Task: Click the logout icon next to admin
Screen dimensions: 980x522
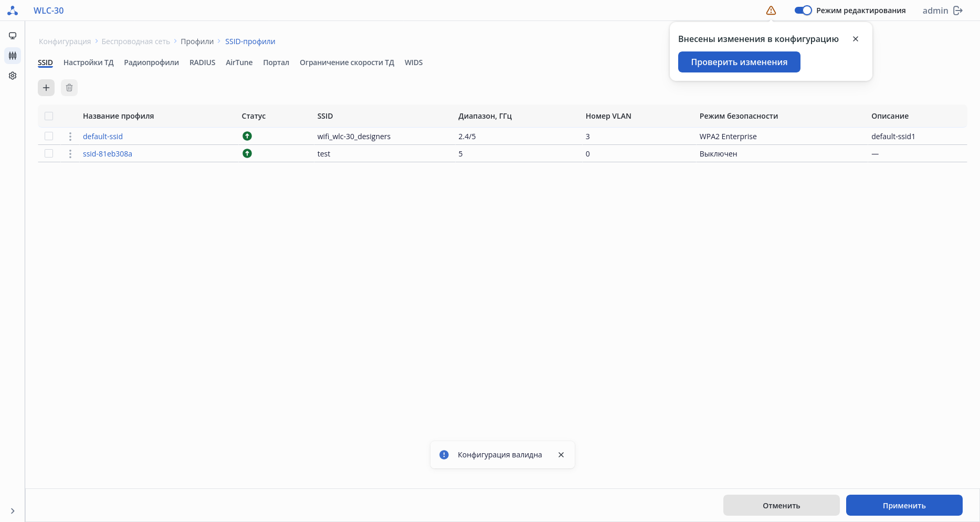Action: coord(958,11)
